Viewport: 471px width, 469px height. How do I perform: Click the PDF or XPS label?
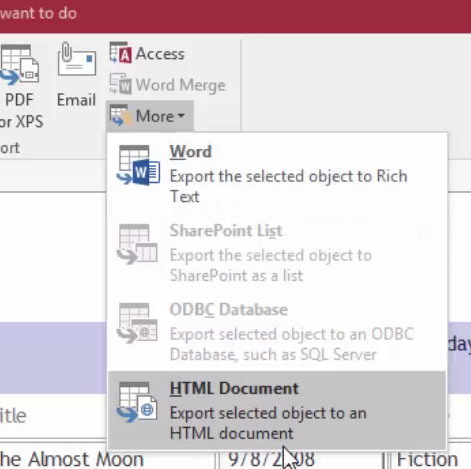tap(21, 111)
